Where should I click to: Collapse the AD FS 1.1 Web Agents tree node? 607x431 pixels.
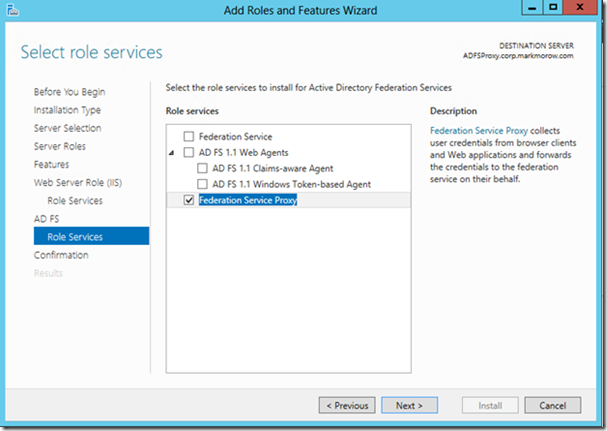click(172, 152)
